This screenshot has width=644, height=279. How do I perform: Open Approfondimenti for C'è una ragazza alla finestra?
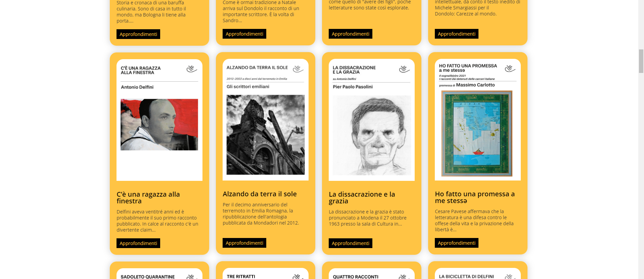click(x=138, y=243)
